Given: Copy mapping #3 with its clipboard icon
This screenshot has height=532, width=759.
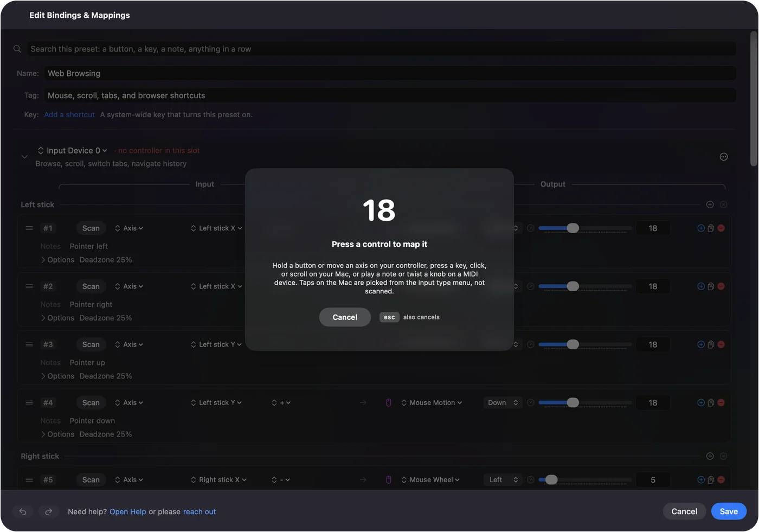Looking at the screenshot, I should point(711,344).
